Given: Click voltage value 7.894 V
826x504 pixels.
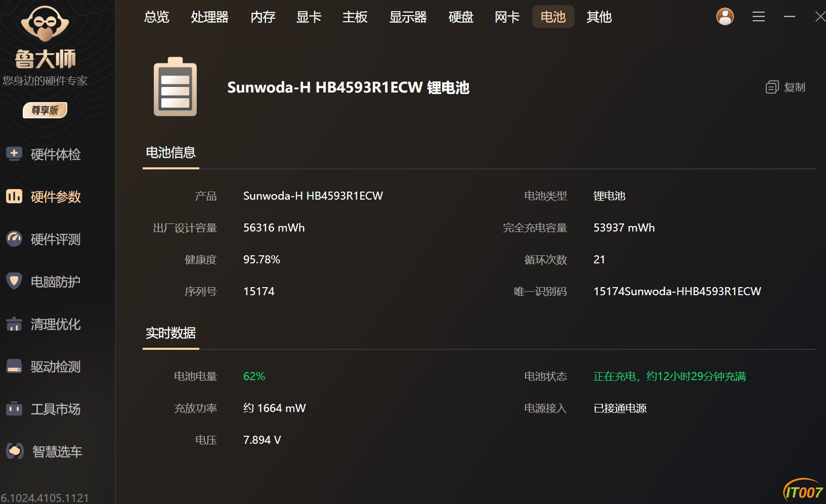Looking at the screenshot, I should (262, 440).
